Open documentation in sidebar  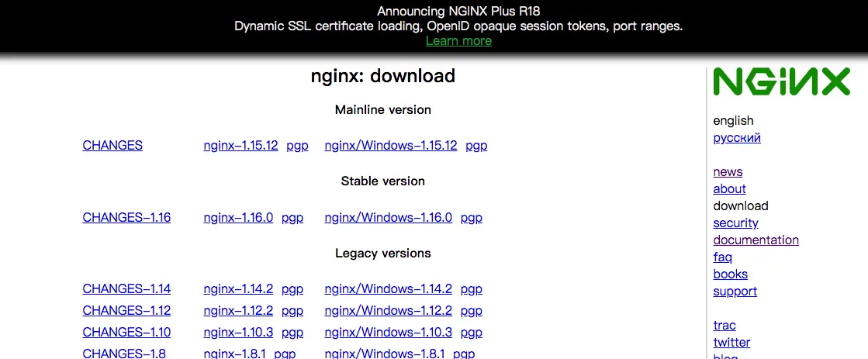[756, 240]
